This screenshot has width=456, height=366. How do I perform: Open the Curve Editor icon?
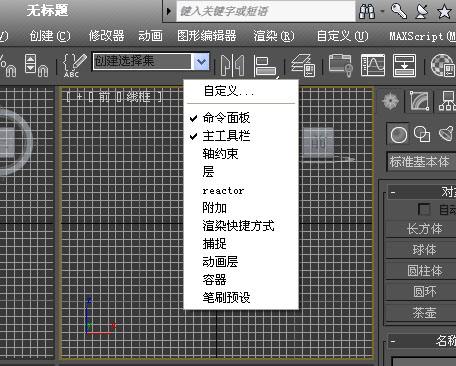coord(373,65)
